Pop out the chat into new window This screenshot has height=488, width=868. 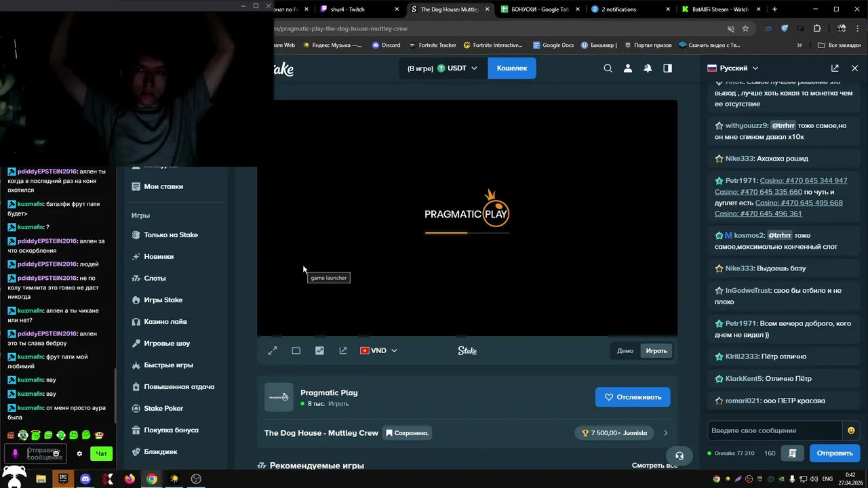835,68
